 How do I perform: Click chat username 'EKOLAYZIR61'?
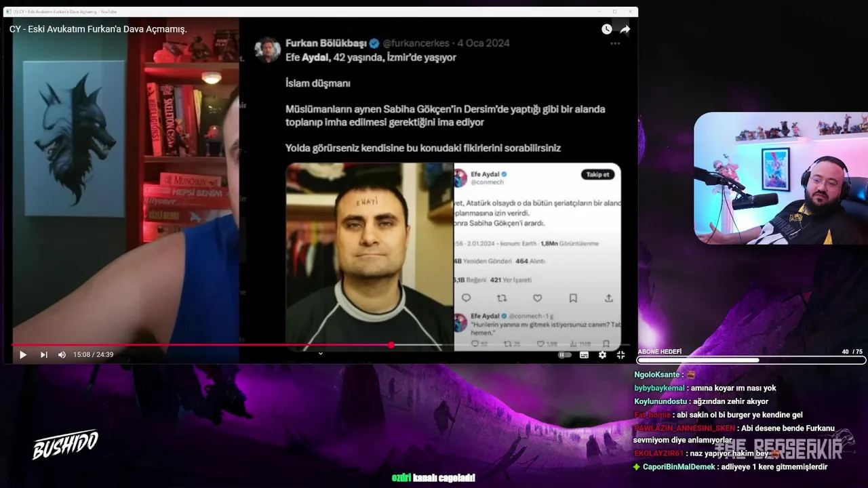tap(658, 453)
